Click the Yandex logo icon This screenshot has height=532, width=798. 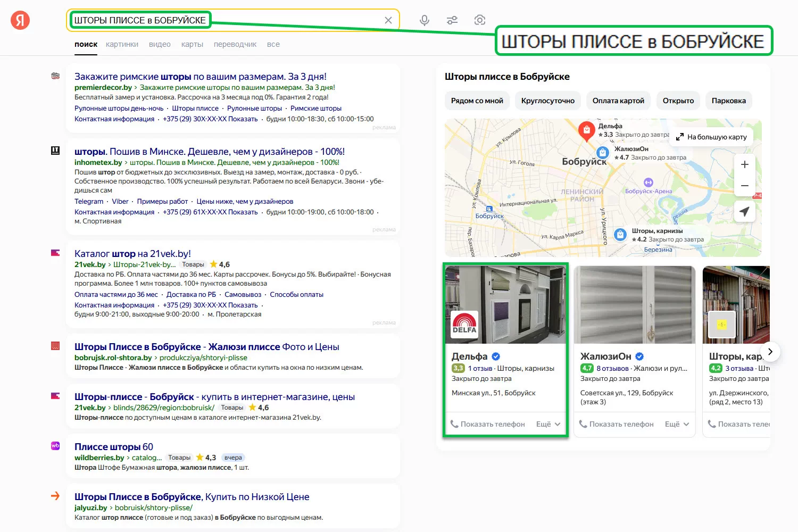click(20, 21)
